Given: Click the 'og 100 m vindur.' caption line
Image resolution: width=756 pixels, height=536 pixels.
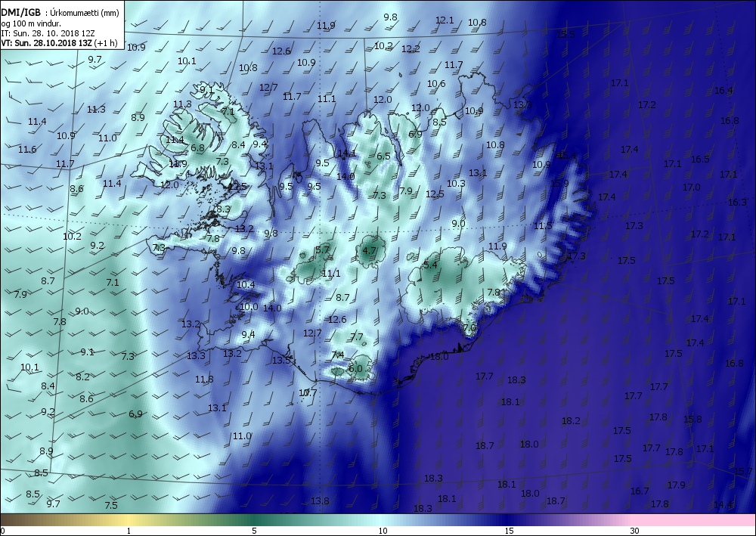Looking at the screenshot, I should click(31, 23).
